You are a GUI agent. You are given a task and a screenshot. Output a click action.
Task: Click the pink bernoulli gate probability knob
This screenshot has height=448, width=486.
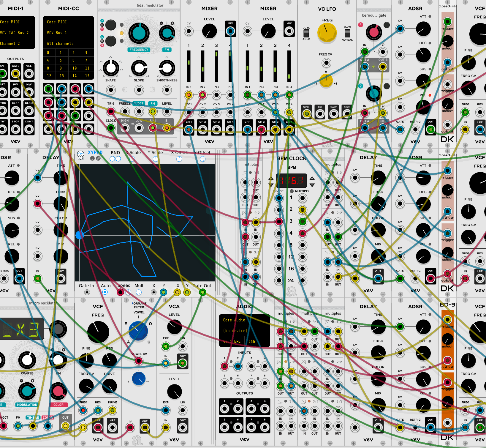coord(374,33)
